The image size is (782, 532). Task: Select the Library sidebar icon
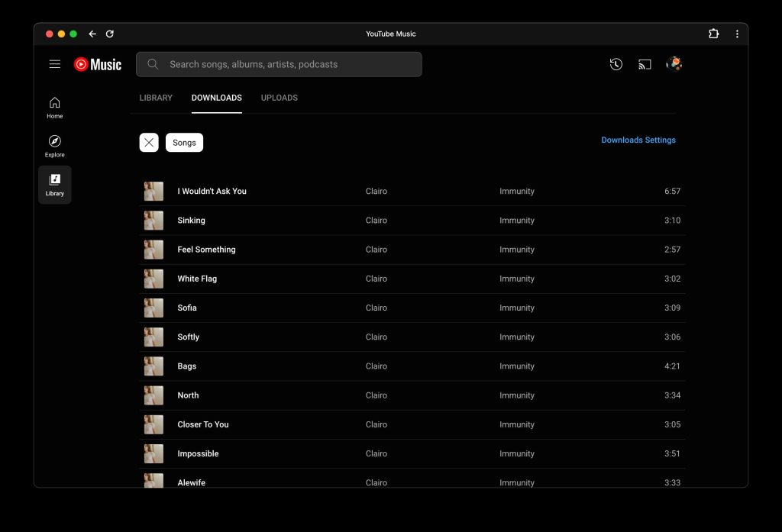55,185
